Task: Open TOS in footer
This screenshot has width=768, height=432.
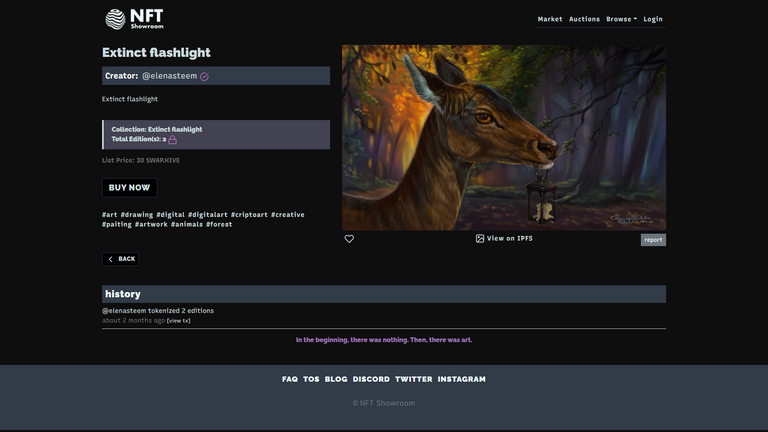Action: 311,379
